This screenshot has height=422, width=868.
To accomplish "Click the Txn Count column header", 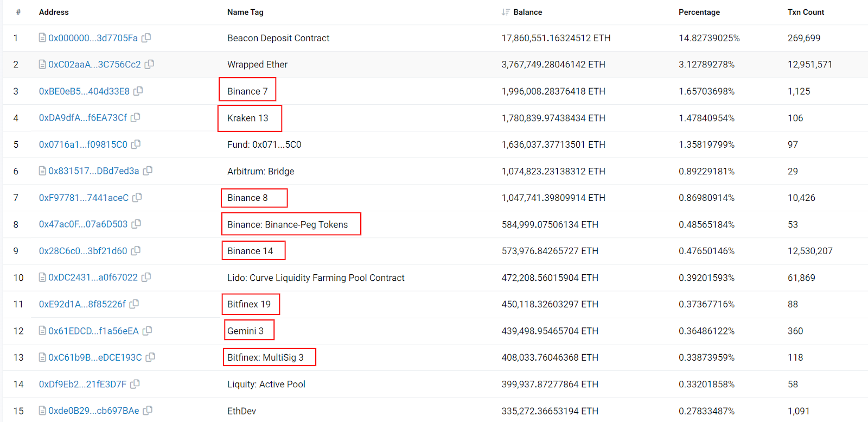I will (x=806, y=12).
